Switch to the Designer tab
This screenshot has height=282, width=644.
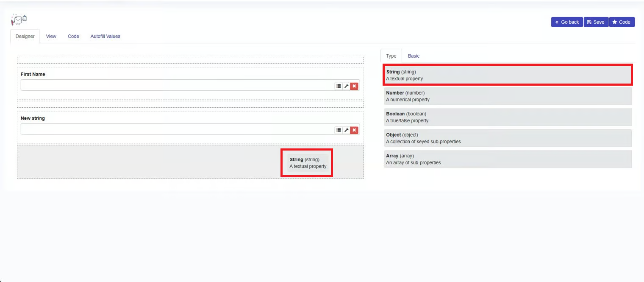25,36
